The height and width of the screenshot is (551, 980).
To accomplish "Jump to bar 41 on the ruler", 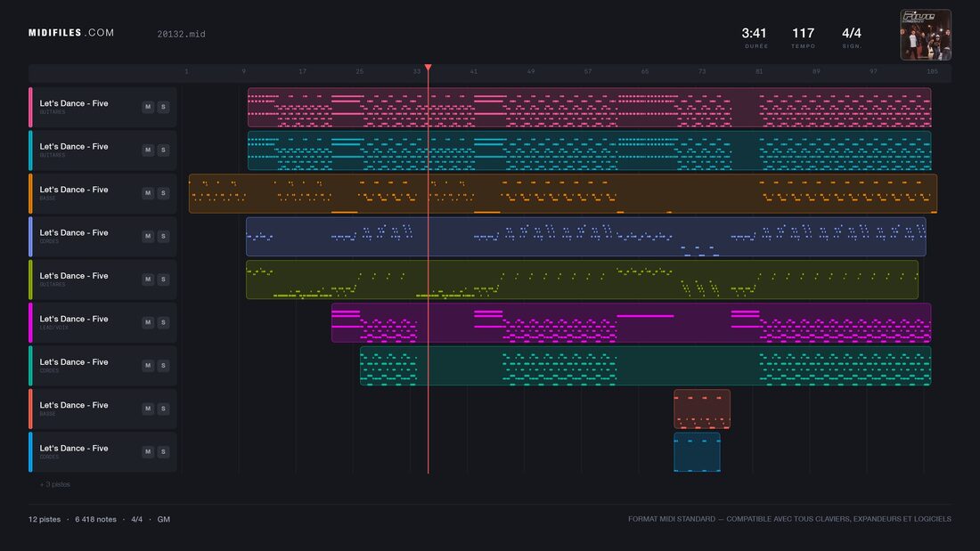I will pos(474,72).
